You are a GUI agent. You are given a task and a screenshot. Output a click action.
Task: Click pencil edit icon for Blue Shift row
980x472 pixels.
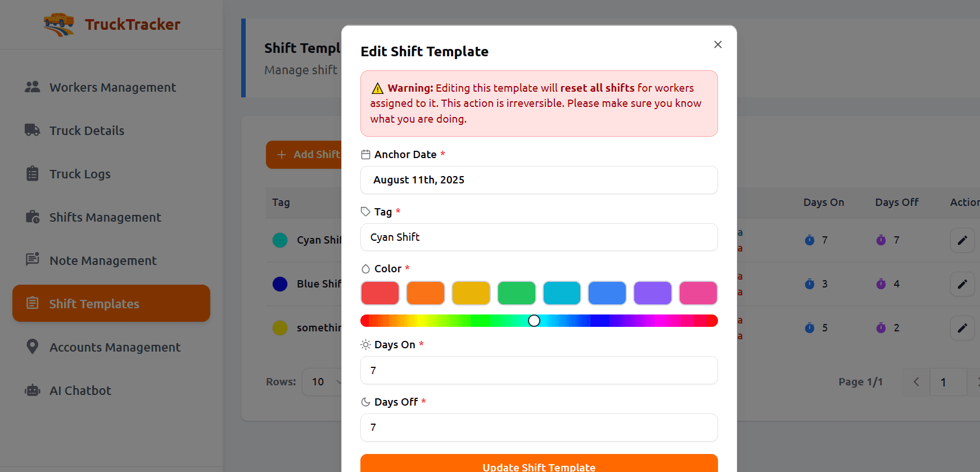(x=962, y=284)
